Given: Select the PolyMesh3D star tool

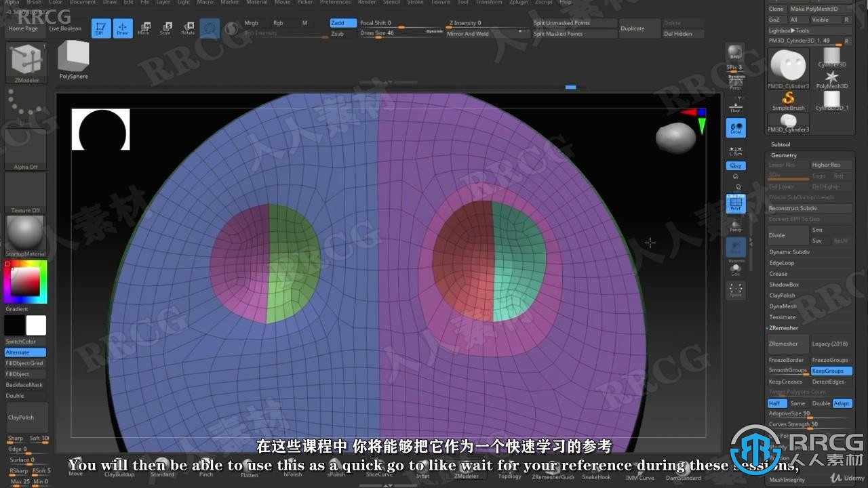Looking at the screenshot, I should 831,79.
